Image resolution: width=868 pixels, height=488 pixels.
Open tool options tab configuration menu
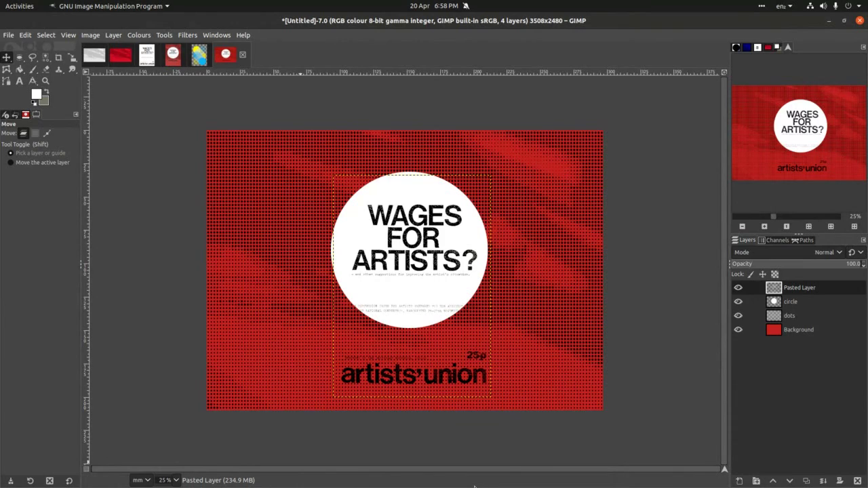click(76, 114)
